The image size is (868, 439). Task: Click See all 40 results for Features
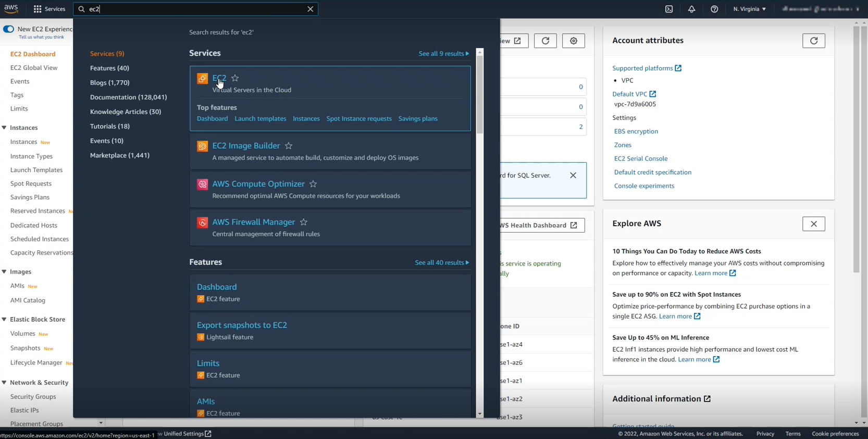(441, 262)
